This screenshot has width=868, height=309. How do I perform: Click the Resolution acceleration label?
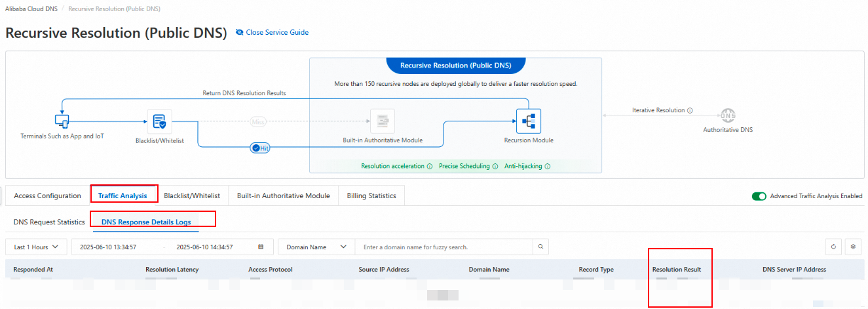[x=392, y=166]
